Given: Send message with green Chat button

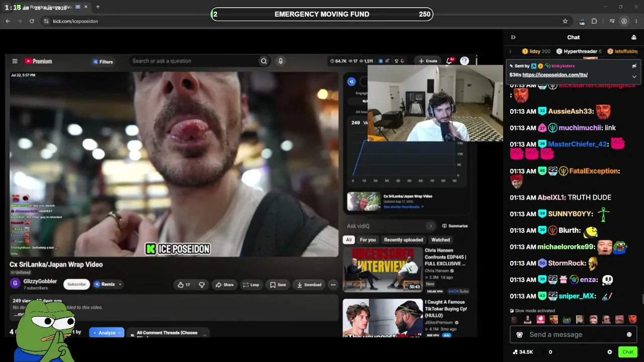Looking at the screenshot, I should [x=628, y=352].
